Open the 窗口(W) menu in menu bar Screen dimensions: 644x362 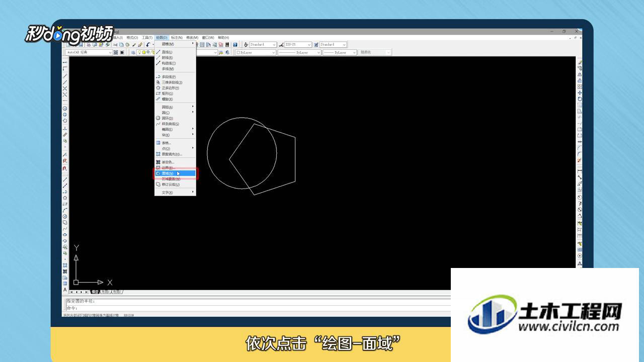(208, 38)
